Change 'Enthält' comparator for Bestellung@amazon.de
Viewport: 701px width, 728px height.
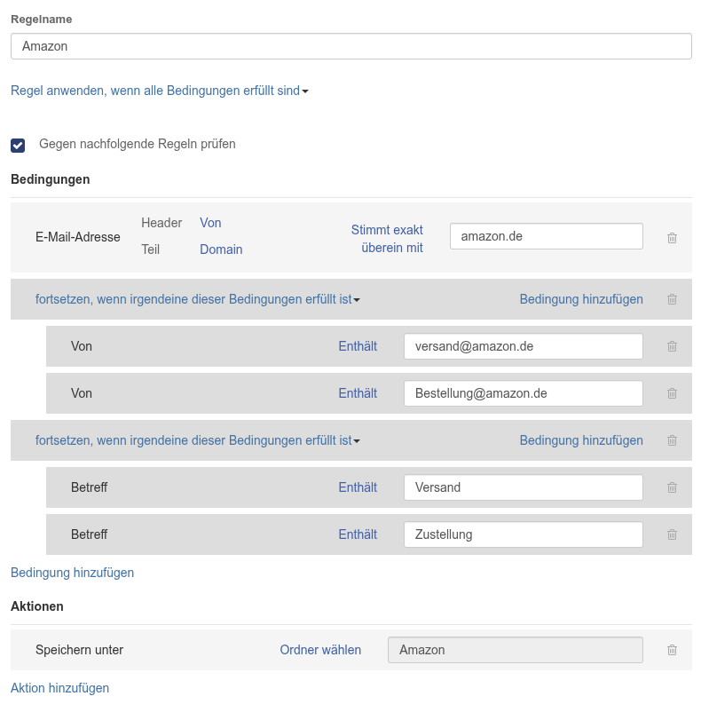358,393
